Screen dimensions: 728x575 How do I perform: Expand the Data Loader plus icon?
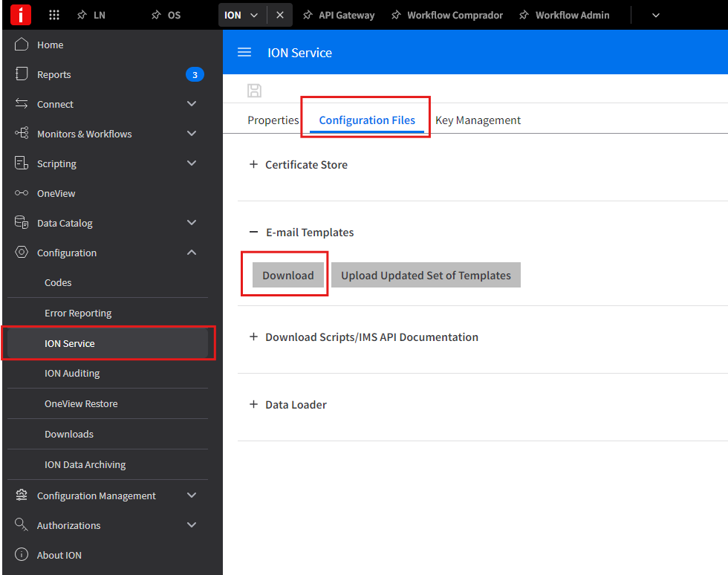[x=253, y=404]
